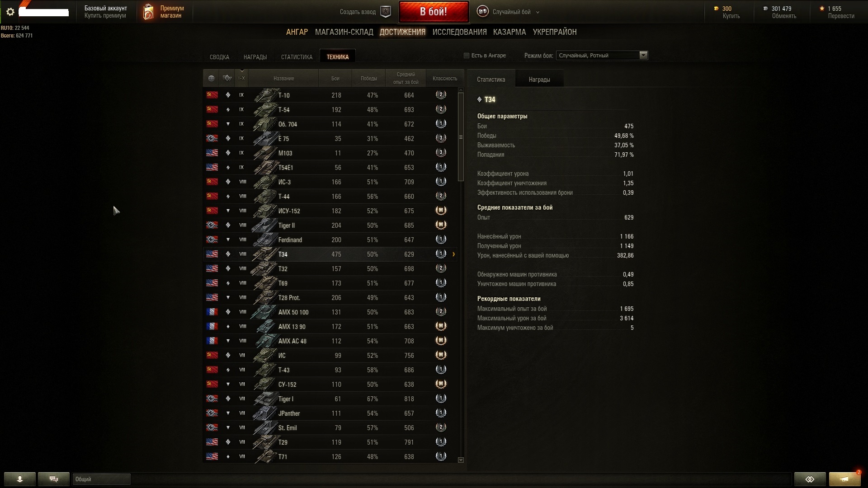Image resolution: width=868 pixels, height=488 pixels.
Task: Open the battle mode 'Случайный, Ротный' dropdown
Action: (x=602, y=56)
